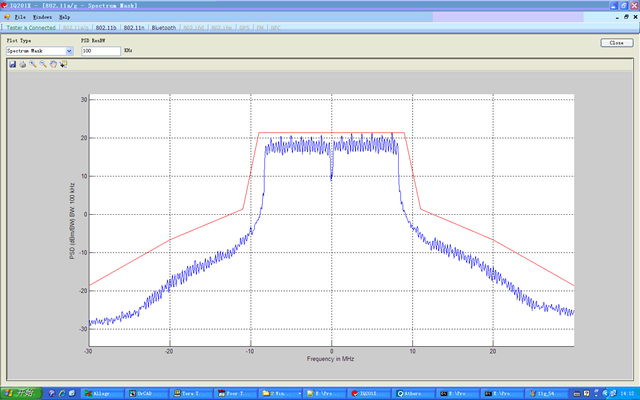The height and width of the screenshot is (400, 640).
Task: Click the Windows Start button
Action: coord(21,393)
